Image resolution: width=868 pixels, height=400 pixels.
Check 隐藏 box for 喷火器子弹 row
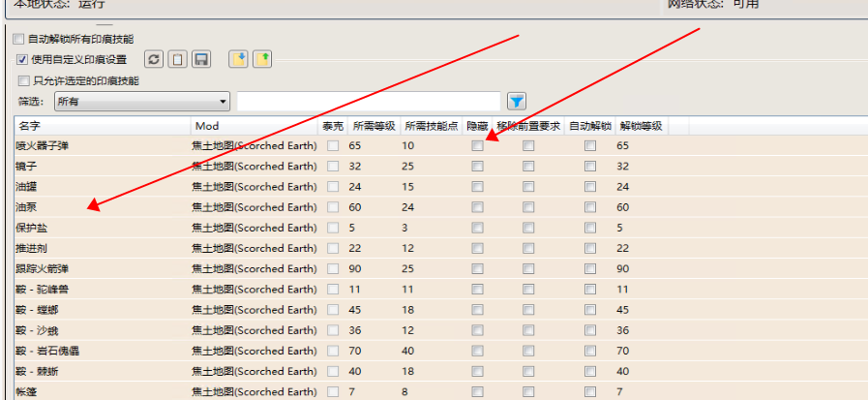pyautogui.click(x=477, y=145)
